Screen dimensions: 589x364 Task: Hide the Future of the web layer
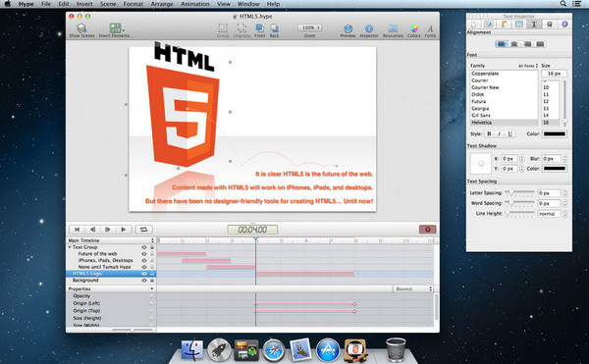[x=144, y=254]
